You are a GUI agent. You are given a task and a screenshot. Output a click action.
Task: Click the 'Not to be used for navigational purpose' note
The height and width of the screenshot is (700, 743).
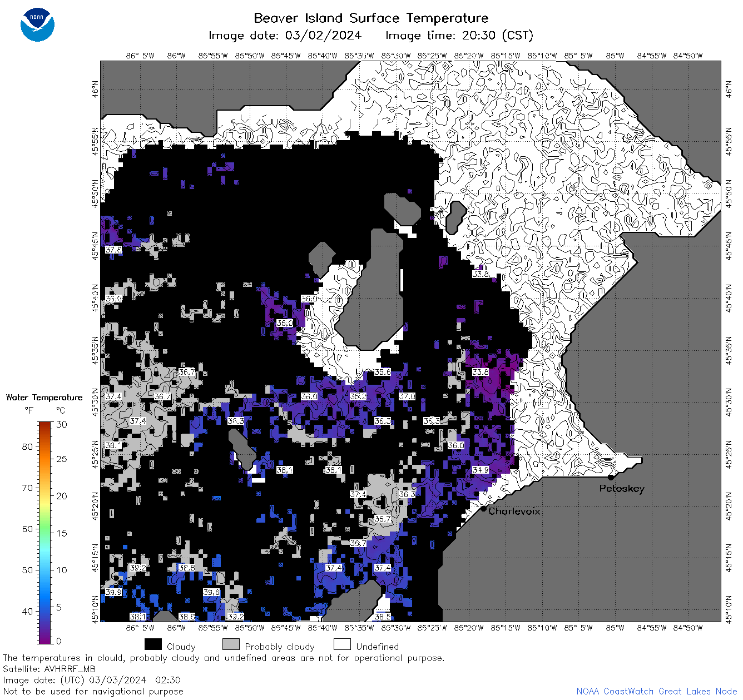(x=93, y=691)
